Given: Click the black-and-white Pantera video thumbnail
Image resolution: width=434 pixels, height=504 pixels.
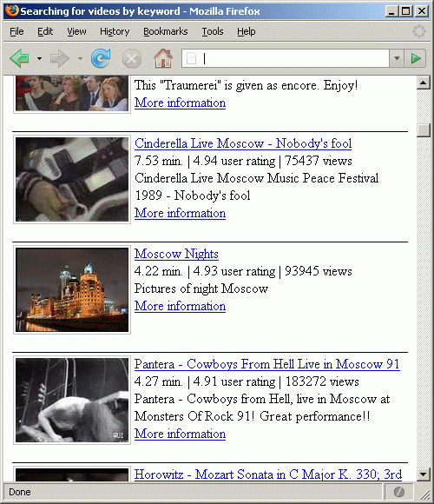Looking at the screenshot, I should click(72, 401).
